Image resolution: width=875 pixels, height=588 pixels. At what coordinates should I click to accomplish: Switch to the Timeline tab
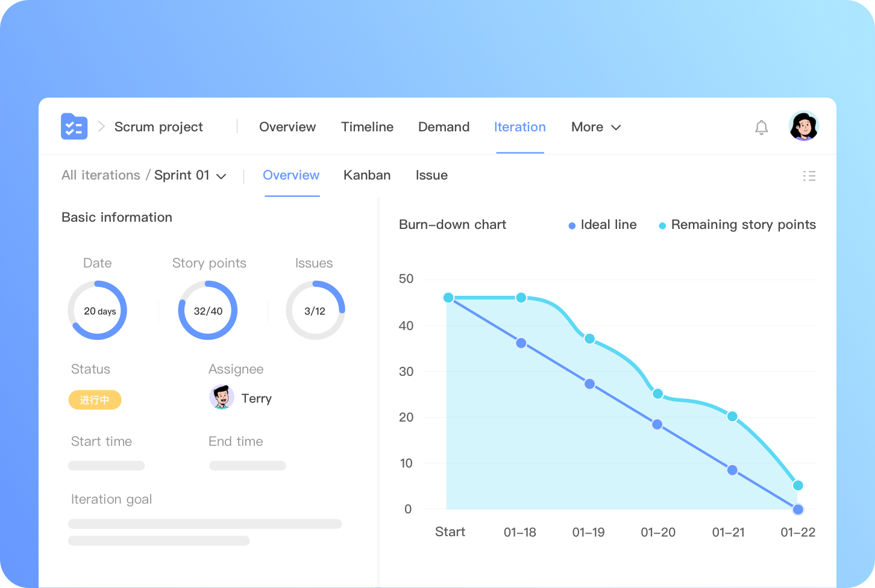pyautogui.click(x=367, y=127)
